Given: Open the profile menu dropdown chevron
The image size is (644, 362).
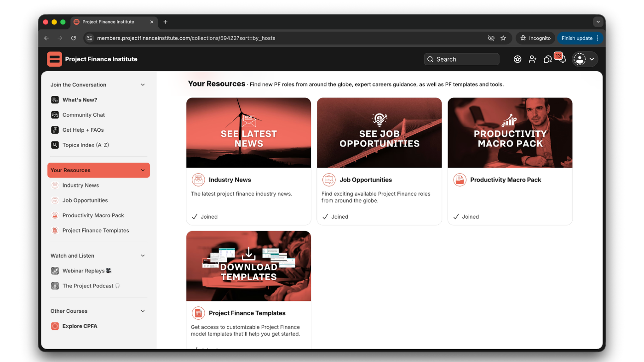Looking at the screenshot, I should click(x=592, y=59).
